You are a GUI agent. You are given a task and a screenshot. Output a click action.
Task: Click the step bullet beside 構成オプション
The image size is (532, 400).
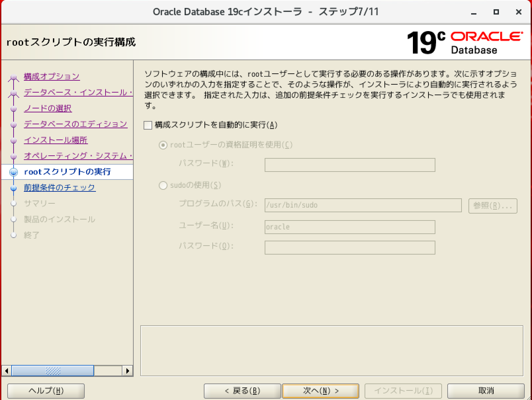(x=14, y=78)
